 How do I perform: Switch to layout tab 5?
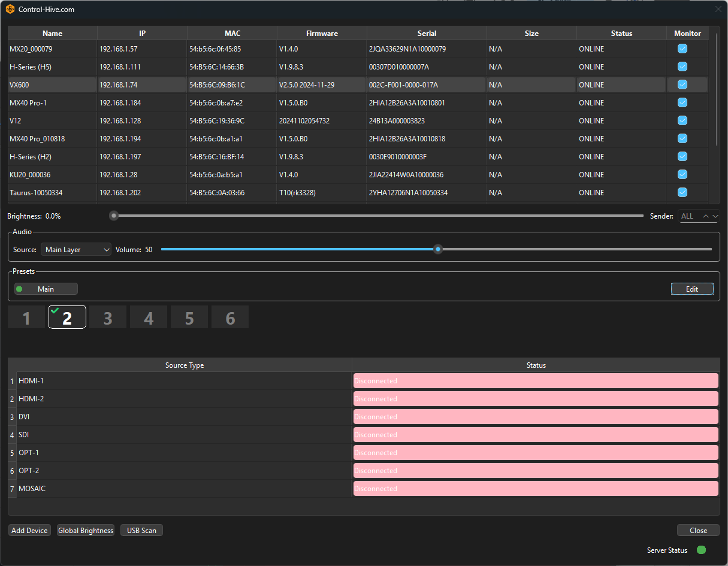pyautogui.click(x=189, y=317)
